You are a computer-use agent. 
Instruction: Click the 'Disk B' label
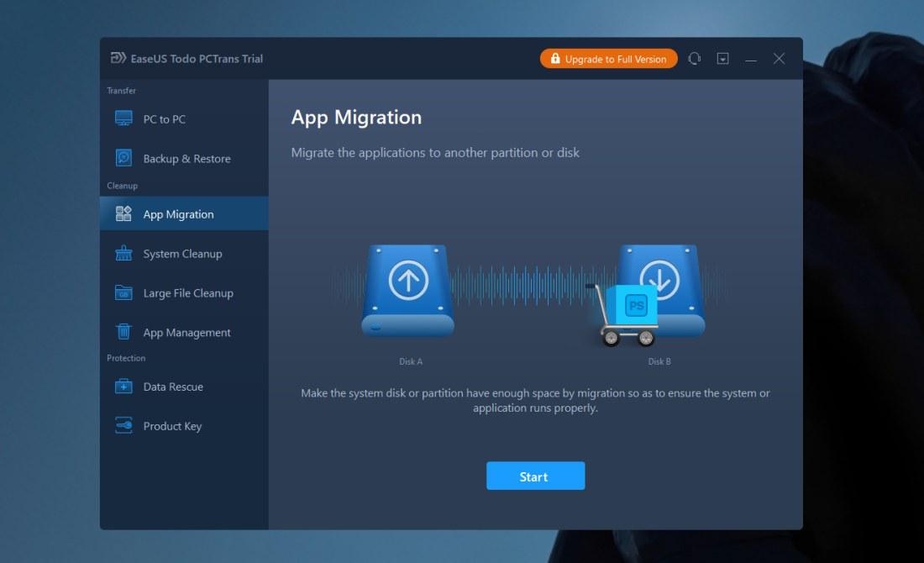point(659,361)
